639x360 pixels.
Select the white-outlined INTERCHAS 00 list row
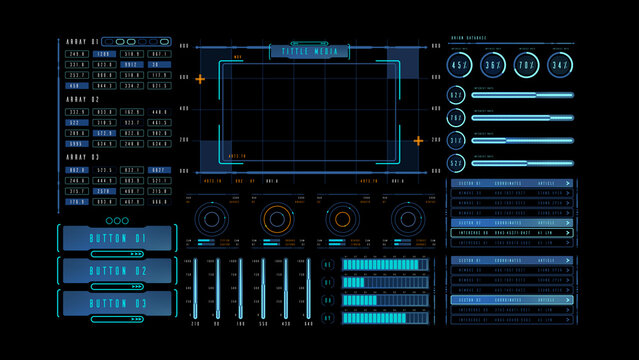click(512, 233)
